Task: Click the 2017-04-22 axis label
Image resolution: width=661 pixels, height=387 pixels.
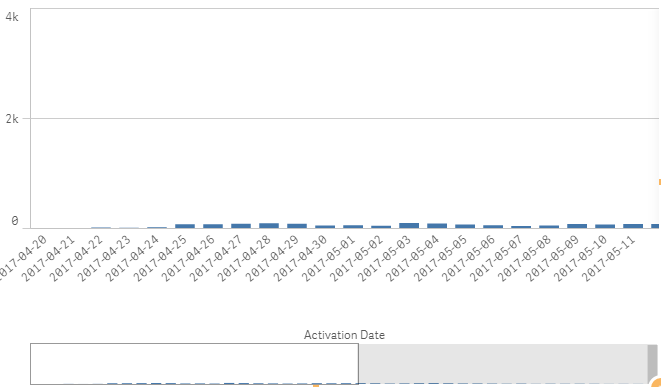Action: click(76, 259)
